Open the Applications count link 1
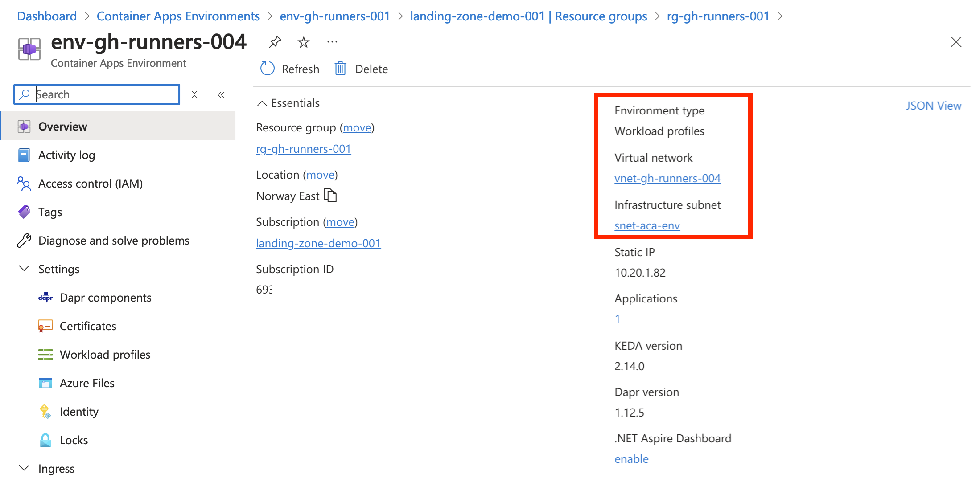Screen dimensions: 980x478 (618, 319)
